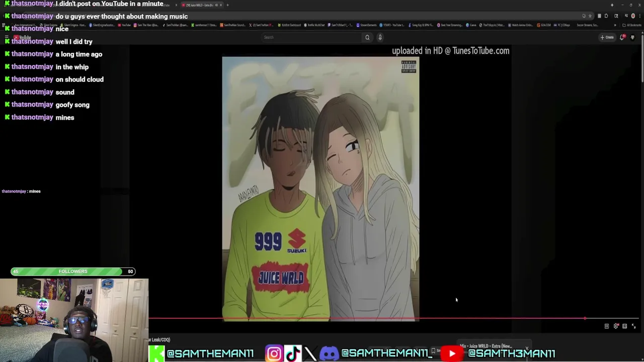Click the Mix - Juice WRLD - Extra title
This screenshot has height=362, width=644.
486,346
